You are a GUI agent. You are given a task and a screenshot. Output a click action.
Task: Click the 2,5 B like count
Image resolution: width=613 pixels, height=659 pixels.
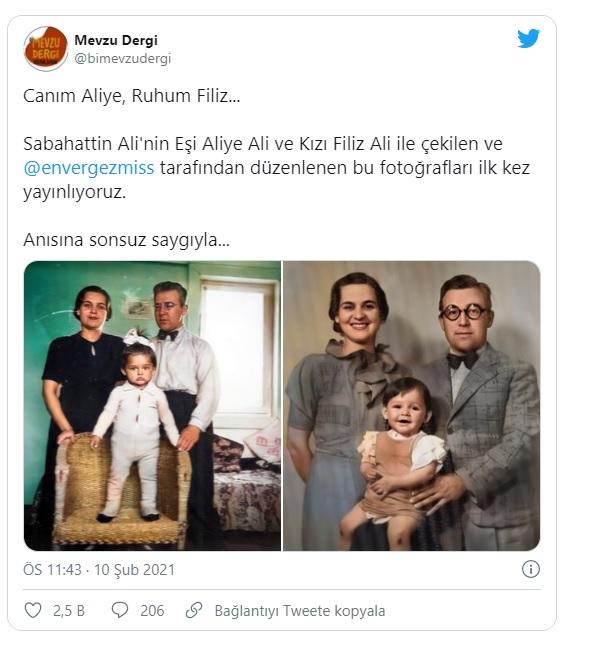69,611
